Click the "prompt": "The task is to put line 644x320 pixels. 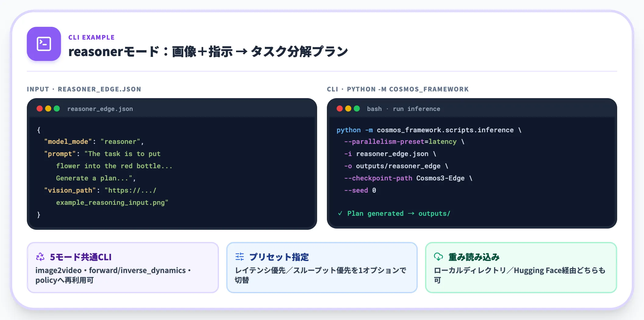(x=102, y=154)
